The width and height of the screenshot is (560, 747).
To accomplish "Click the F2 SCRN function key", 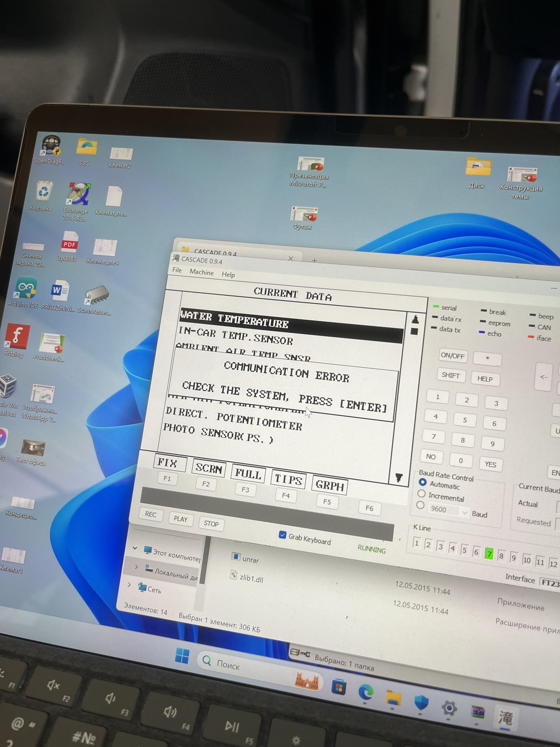I will coord(206,484).
